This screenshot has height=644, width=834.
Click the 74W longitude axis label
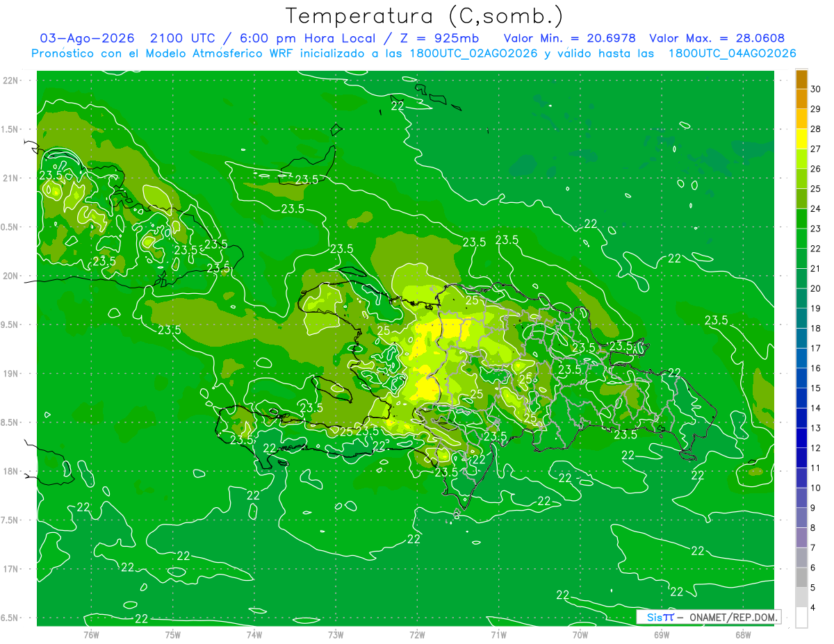(254, 635)
